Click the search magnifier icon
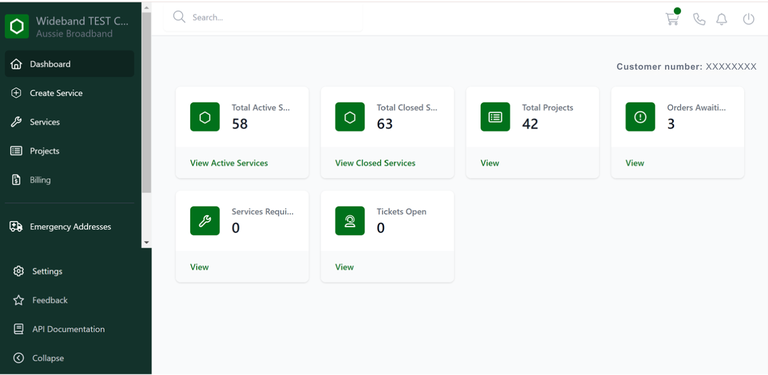 (179, 17)
